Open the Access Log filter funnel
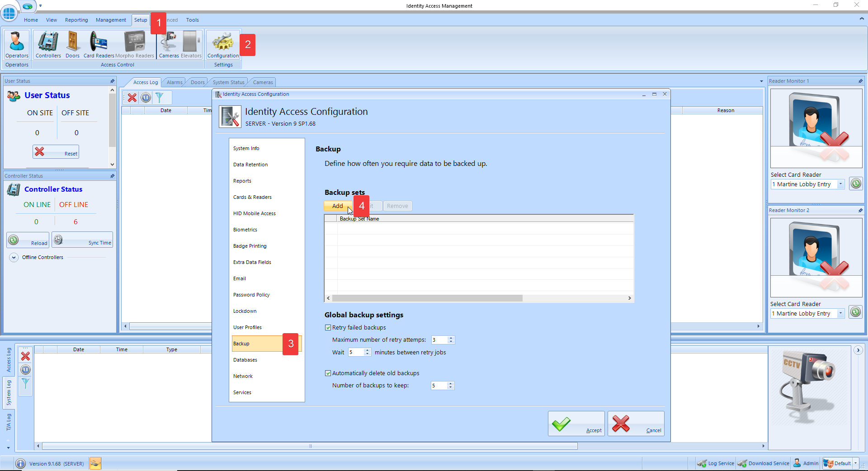Screen dimensions: 868x471 [x=159, y=97]
